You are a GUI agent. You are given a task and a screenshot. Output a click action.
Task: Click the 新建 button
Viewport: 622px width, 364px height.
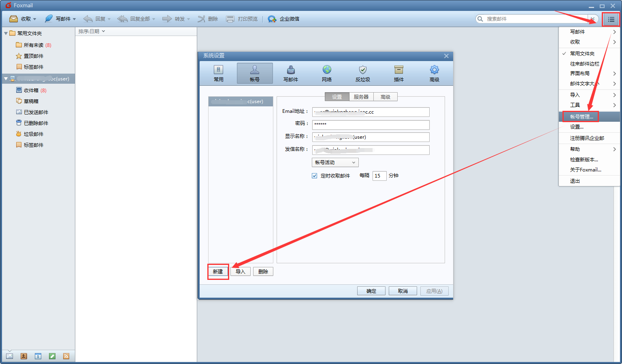(218, 272)
